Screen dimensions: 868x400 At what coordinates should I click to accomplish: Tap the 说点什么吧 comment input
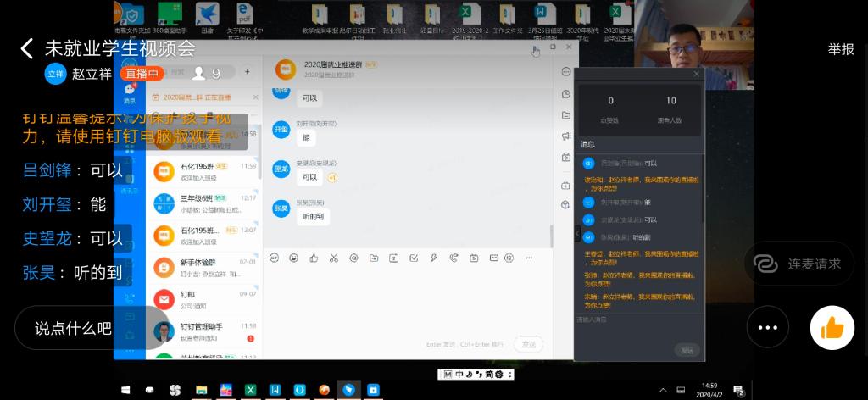[73, 327]
